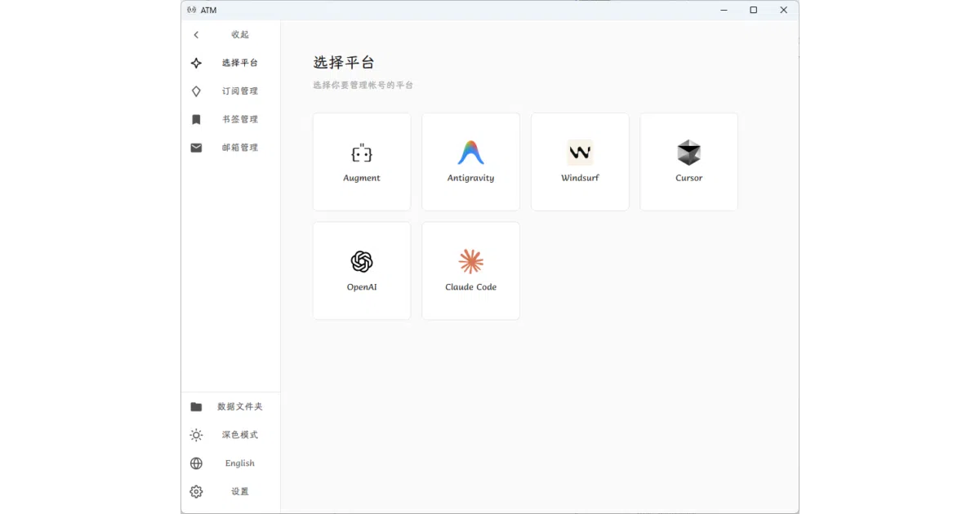Viewport: 980px width, 514px height.
Task: Click the OpenAI logo icon
Action: coord(362,262)
